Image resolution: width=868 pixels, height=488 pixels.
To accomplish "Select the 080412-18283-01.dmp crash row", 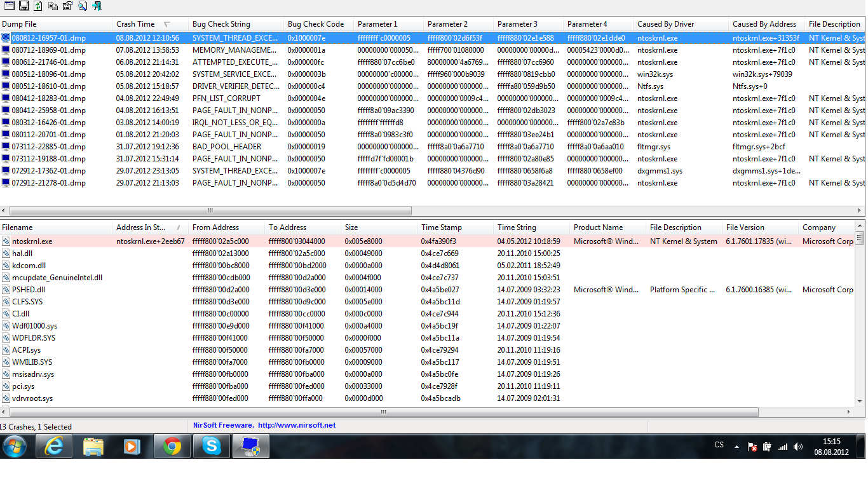I will (432, 98).
